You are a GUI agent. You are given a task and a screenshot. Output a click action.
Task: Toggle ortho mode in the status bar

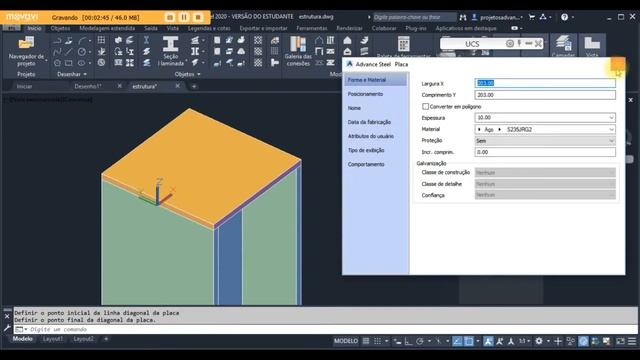[x=408, y=341]
